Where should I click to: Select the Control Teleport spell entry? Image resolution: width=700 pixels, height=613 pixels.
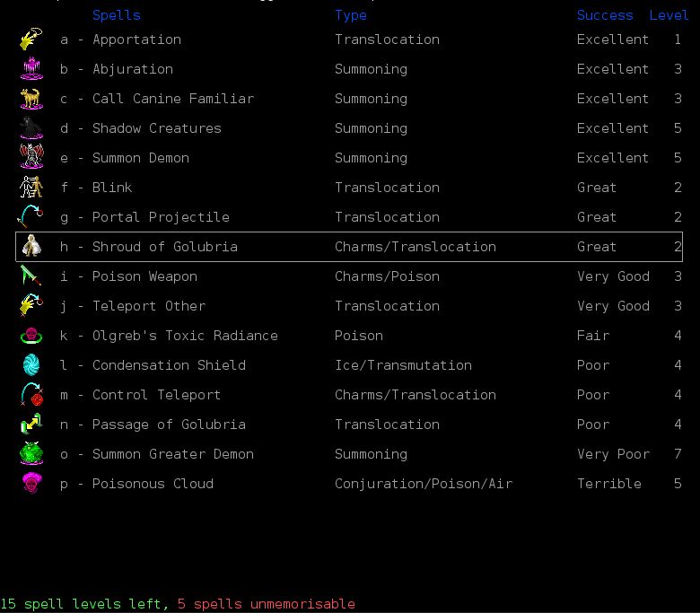coord(156,395)
